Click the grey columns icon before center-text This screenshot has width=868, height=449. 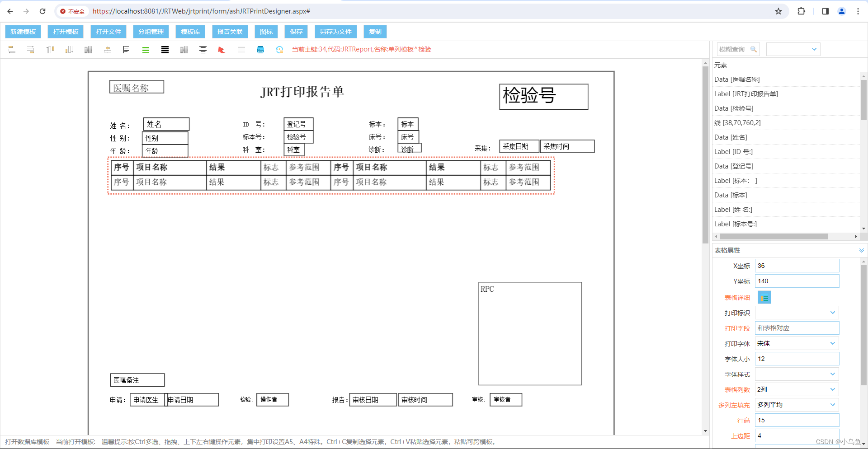pos(184,50)
